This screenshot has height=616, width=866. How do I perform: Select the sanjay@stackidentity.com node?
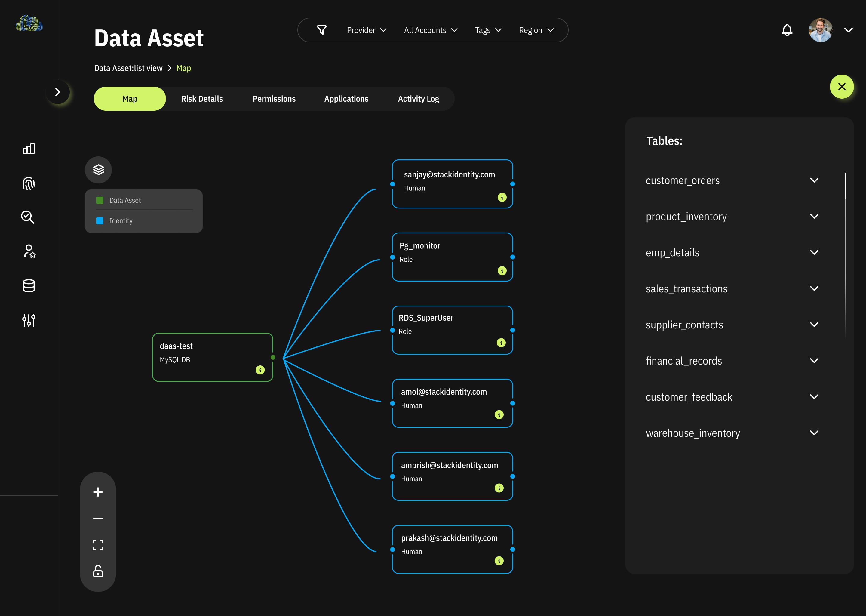pyautogui.click(x=452, y=184)
